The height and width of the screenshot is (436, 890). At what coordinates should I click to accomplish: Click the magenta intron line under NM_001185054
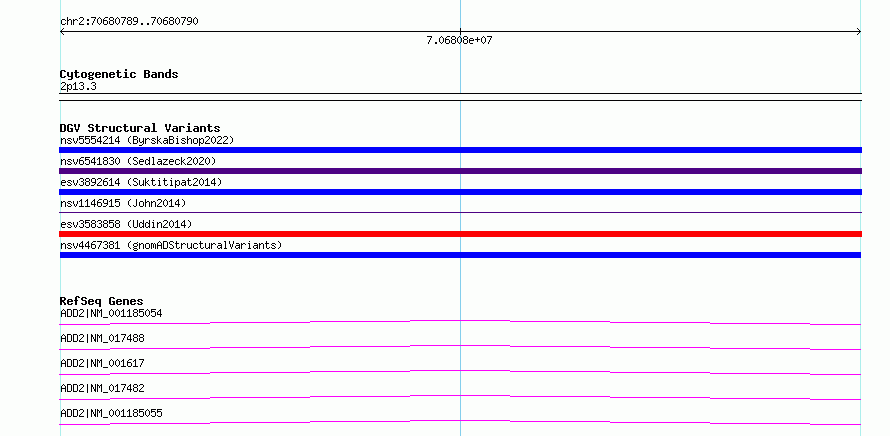coord(460,322)
